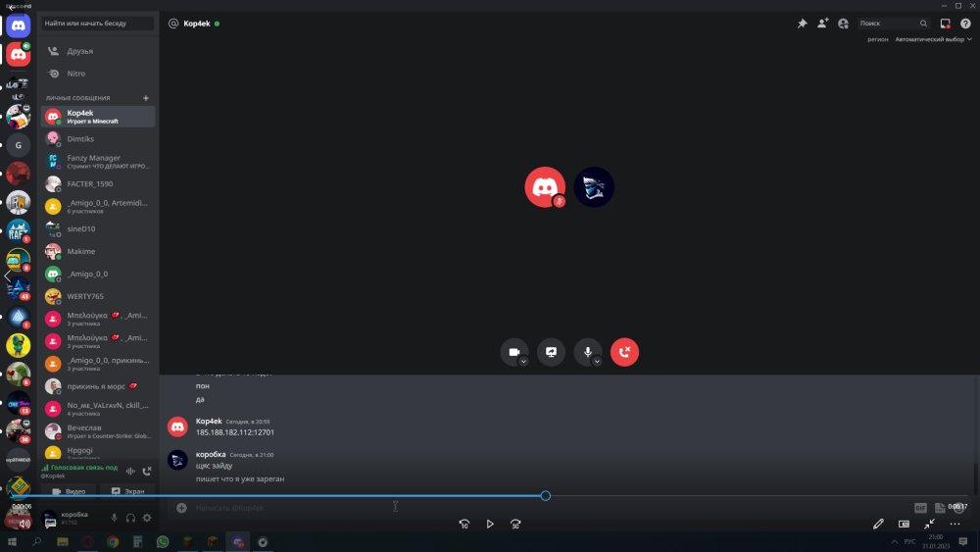The height and width of the screenshot is (552, 980).
Task: Open Windows notification center
Action: [x=963, y=542]
